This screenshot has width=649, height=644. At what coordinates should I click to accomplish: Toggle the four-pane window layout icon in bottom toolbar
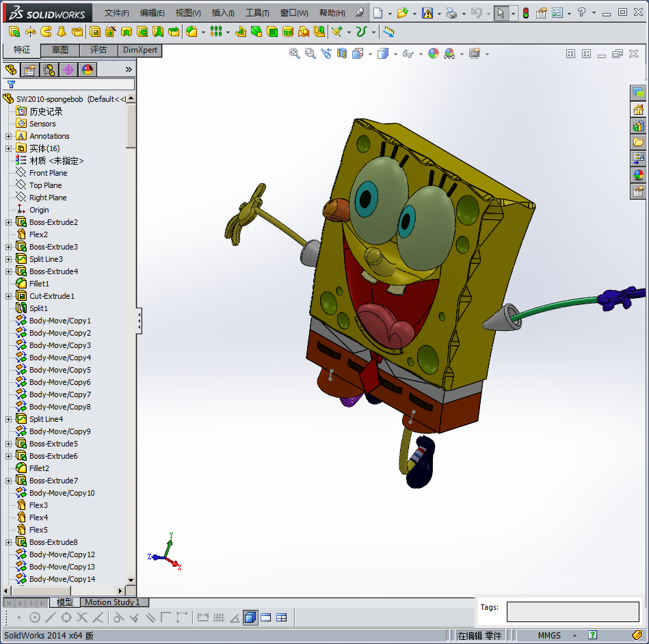tap(282, 617)
